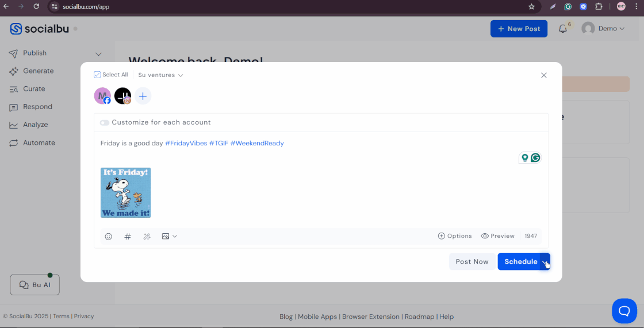
Task: Open the Preview post link
Action: tap(497, 236)
